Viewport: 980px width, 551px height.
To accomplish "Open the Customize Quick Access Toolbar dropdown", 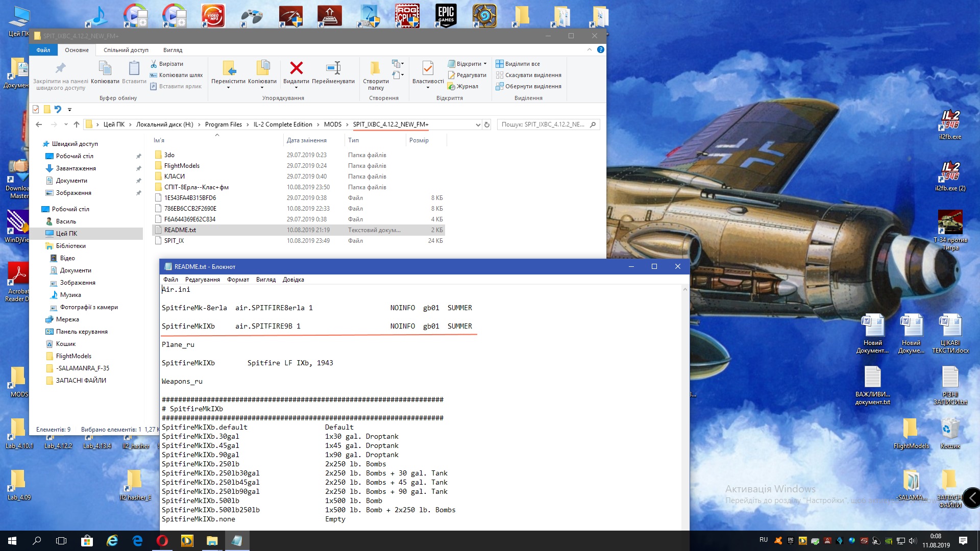I will [x=69, y=109].
